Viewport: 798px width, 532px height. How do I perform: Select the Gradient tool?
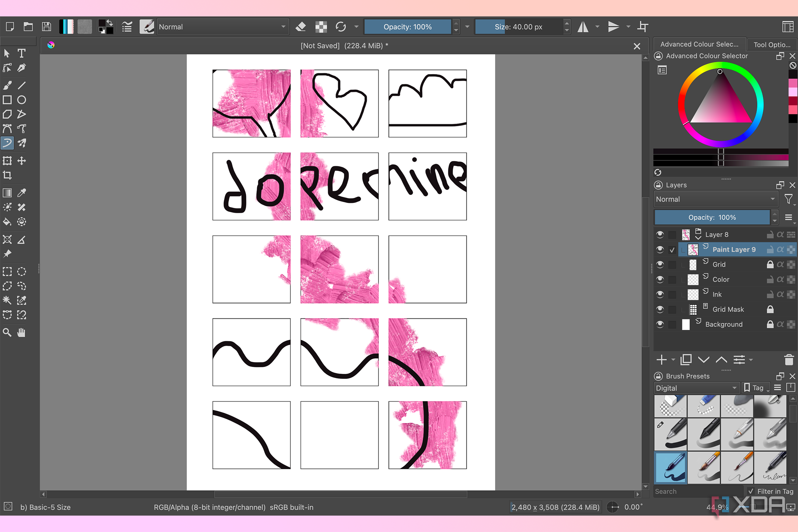click(7, 193)
